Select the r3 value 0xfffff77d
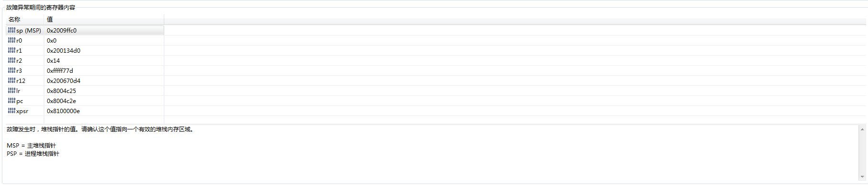 click(x=60, y=70)
